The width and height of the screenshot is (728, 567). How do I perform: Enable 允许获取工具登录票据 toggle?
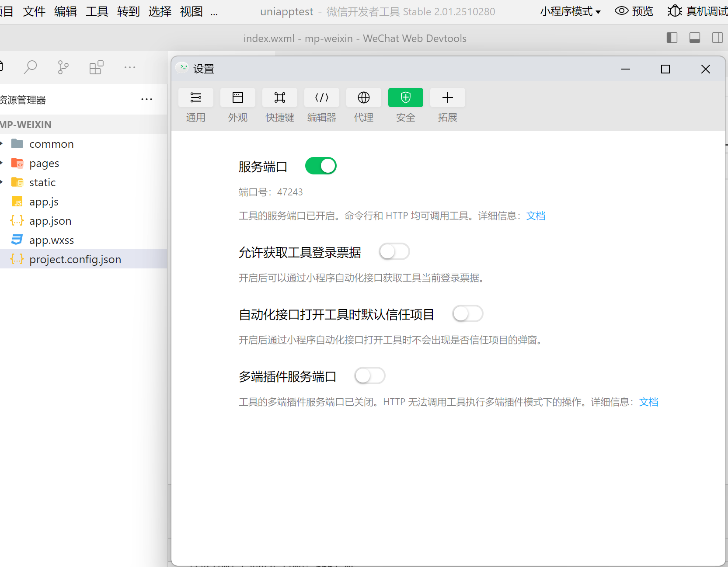(394, 252)
